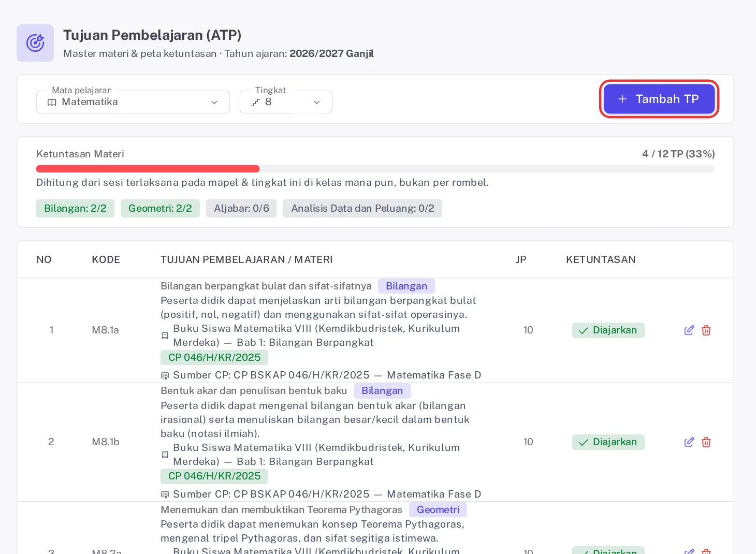756x554 pixels.
Task: Click the Bilangan tag in row M8.1a
Action: (x=406, y=286)
